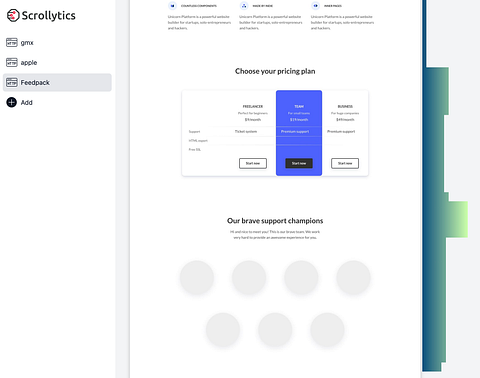
Task: Add a new site via Add
Action: click(x=57, y=102)
